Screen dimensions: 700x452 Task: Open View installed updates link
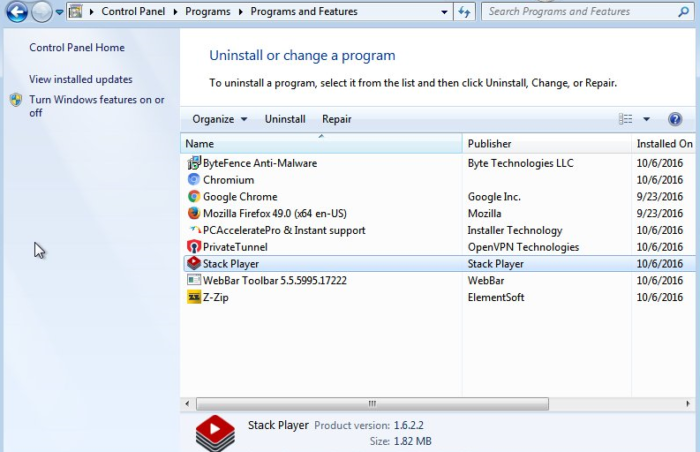click(81, 79)
